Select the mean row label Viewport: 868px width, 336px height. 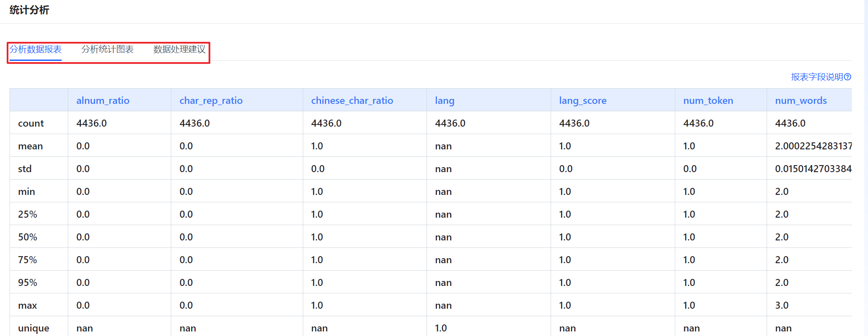[x=31, y=146]
